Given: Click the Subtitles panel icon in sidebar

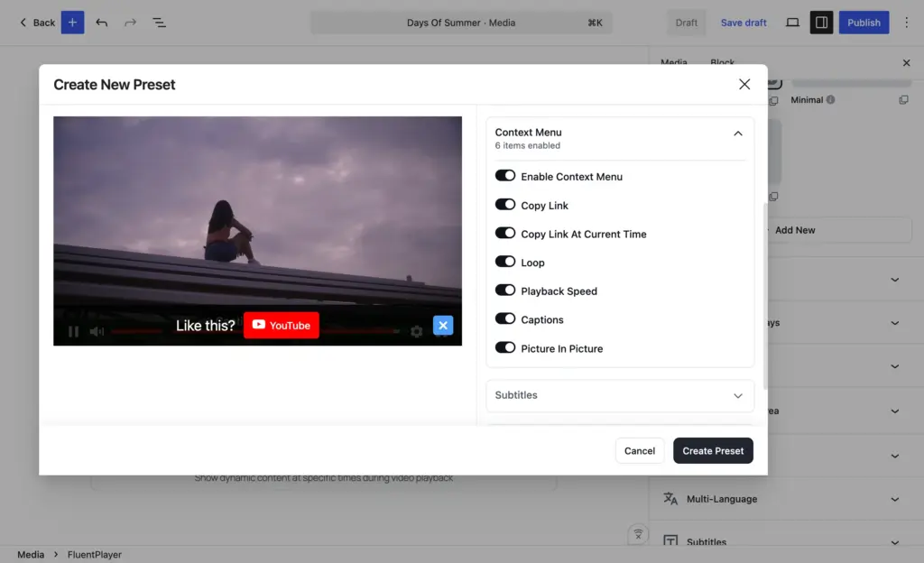Looking at the screenshot, I should click(670, 540).
